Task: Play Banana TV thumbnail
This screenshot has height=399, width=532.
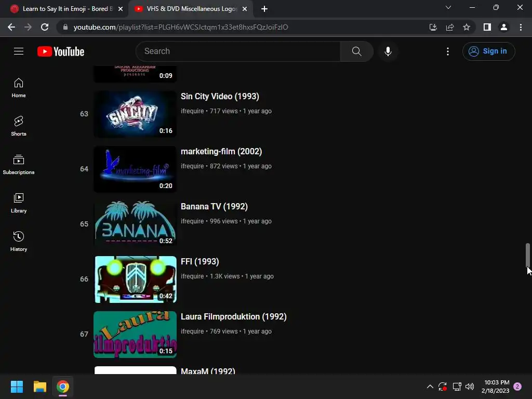Action: click(x=135, y=224)
